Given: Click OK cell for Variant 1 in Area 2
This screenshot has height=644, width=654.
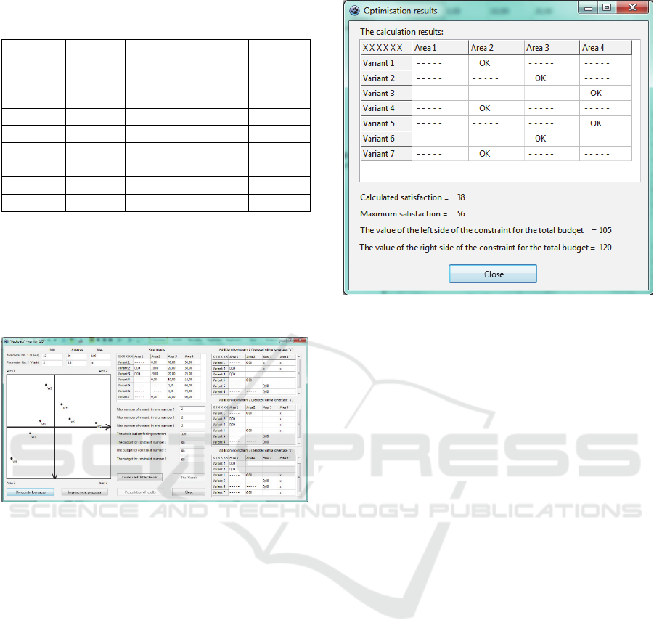Looking at the screenshot, I should pyautogui.click(x=485, y=63).
